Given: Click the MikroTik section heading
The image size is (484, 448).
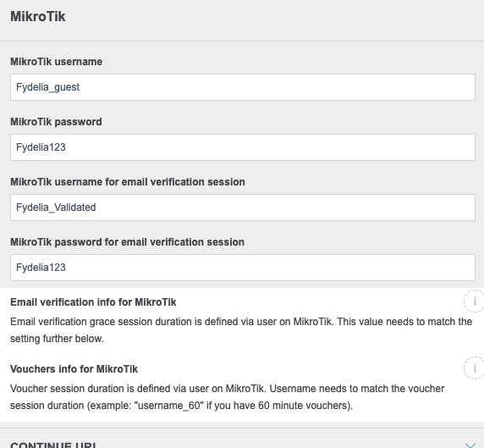Looking at the screenshot, I should tap(38, 16).
